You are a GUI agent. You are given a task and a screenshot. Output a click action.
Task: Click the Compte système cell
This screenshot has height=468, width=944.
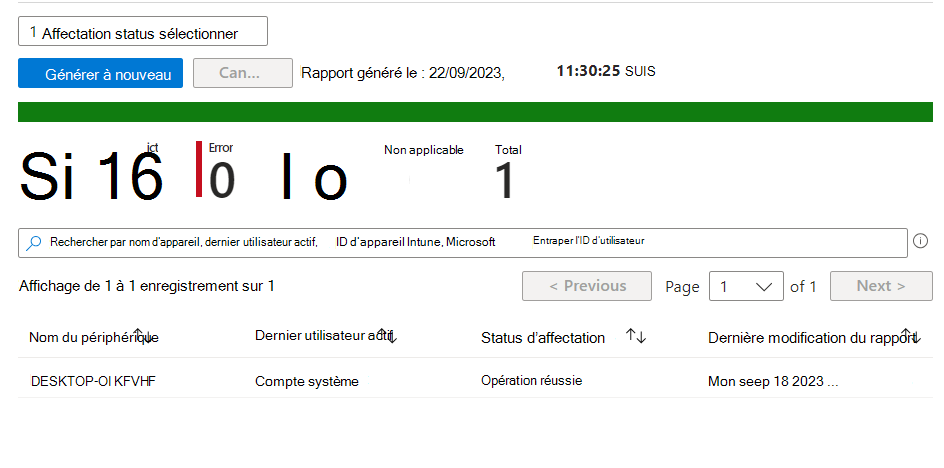[x=306, y=381]
